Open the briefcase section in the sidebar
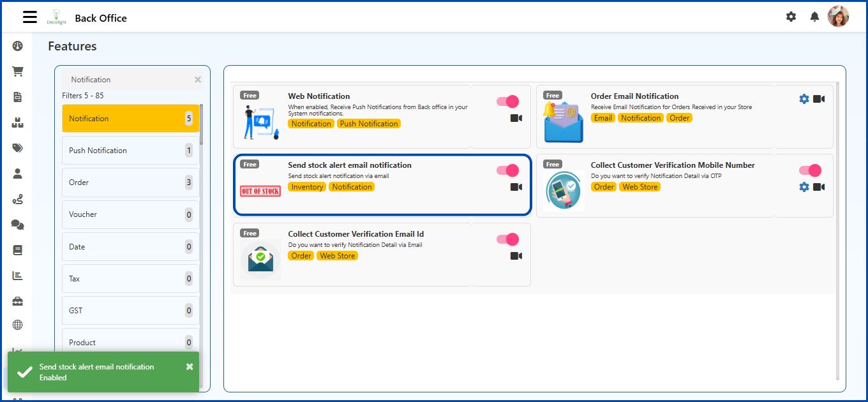 click(x=17, y=301)
